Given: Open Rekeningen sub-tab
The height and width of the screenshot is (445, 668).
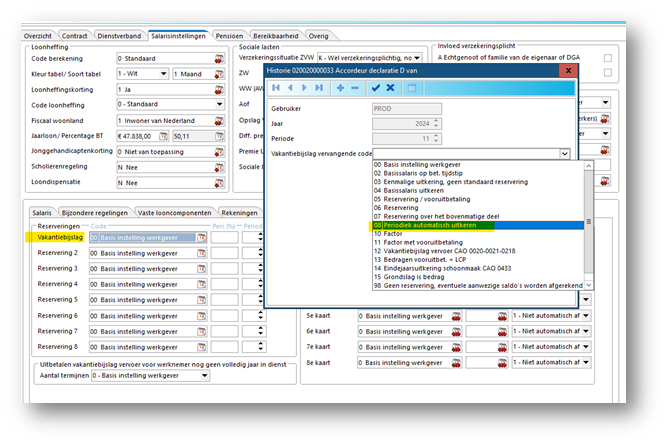Looking at the screenshot, I should (239, 213).
